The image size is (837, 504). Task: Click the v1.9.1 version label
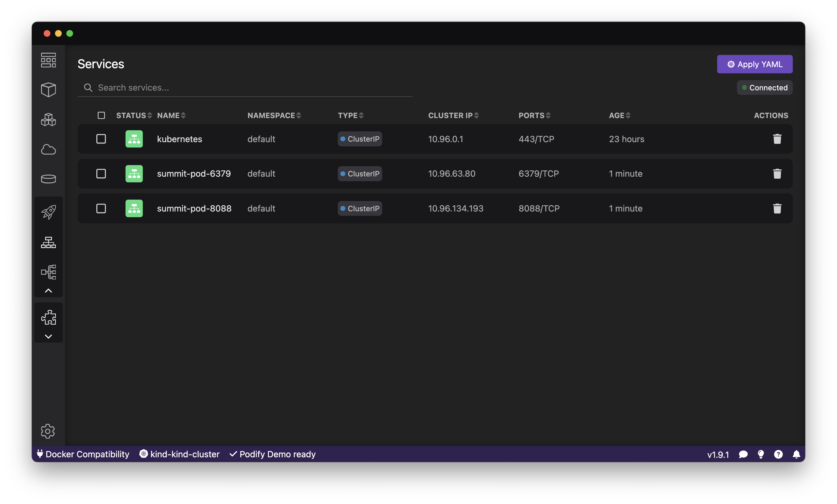718,454
